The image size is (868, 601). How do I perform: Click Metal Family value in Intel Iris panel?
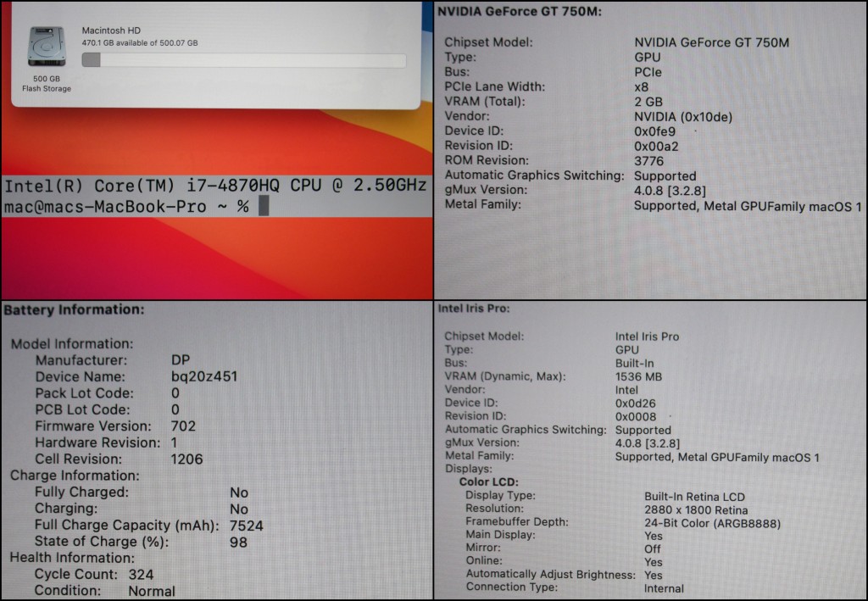click(x=717, y=457)
